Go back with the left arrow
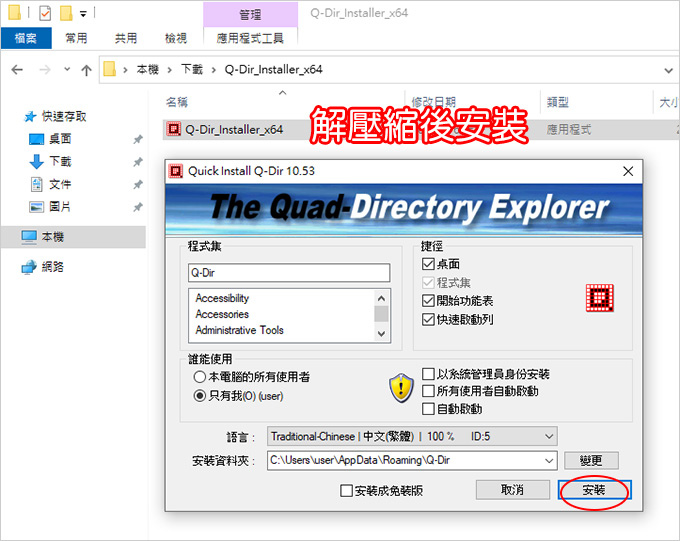This screenshot has width=680, height=541. coord(17,69)
